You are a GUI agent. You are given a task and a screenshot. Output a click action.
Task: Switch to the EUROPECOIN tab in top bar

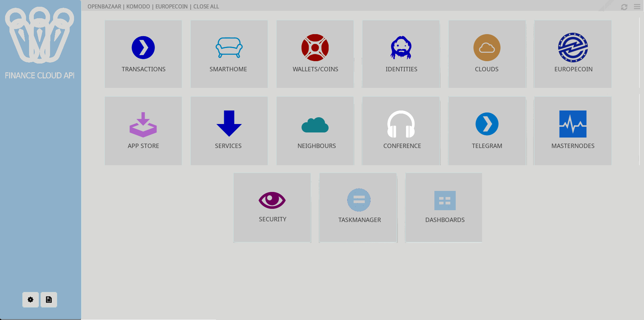pos(171,6)
